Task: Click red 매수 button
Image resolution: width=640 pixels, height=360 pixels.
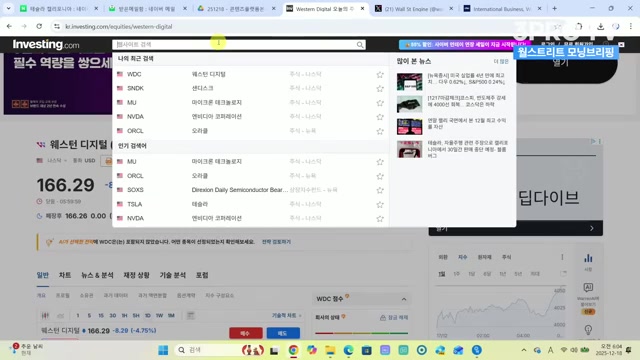Action: click(246, 333)
